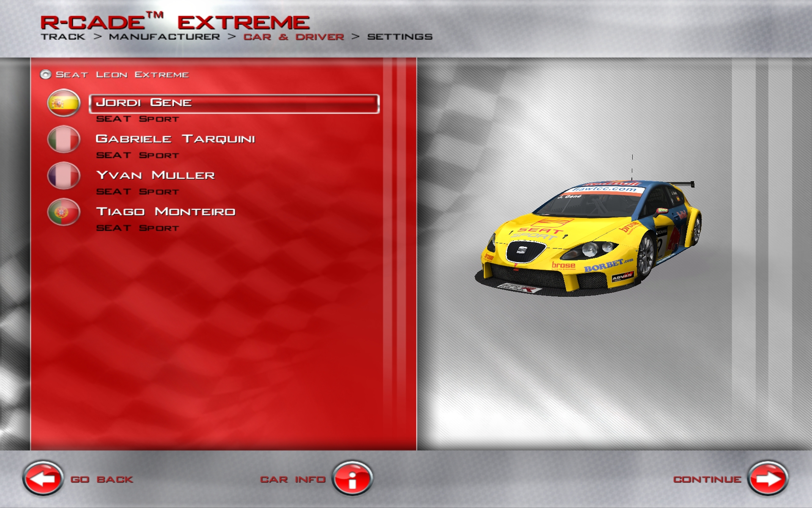This screenshot has height=508, width=812.
Task: Open the Manufacturer breadcrumb step
Action: point(164,37)
